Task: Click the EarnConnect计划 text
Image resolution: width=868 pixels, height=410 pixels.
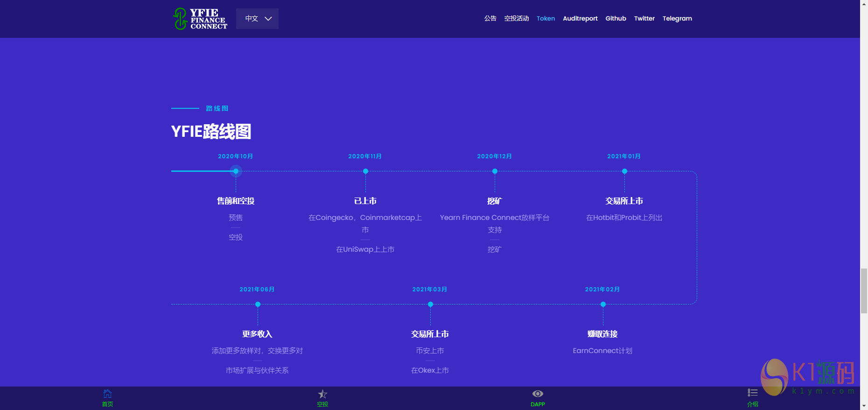Action: point(602,351)
